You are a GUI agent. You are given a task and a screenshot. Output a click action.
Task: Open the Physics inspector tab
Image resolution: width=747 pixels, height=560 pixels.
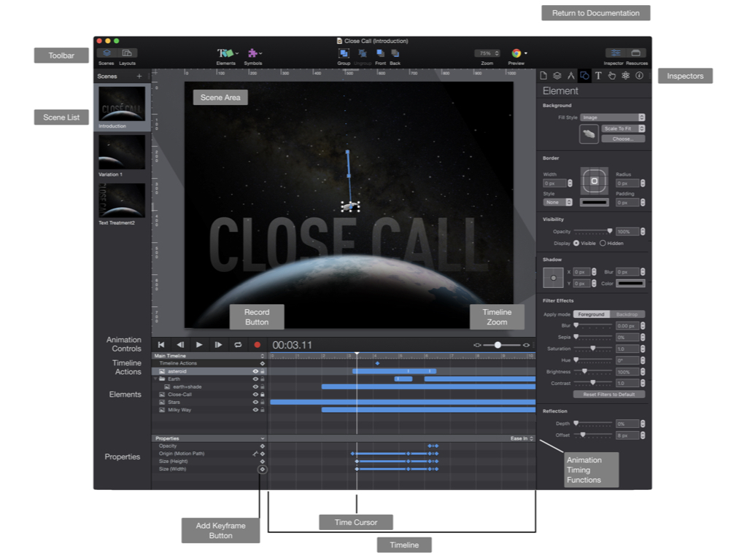pos(625,75)
